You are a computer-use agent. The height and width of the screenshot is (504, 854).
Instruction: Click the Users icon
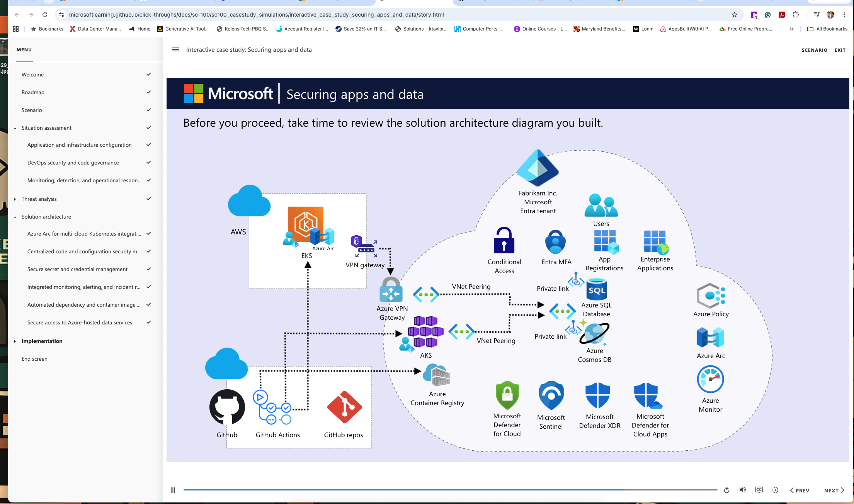(x=601, y=205)
